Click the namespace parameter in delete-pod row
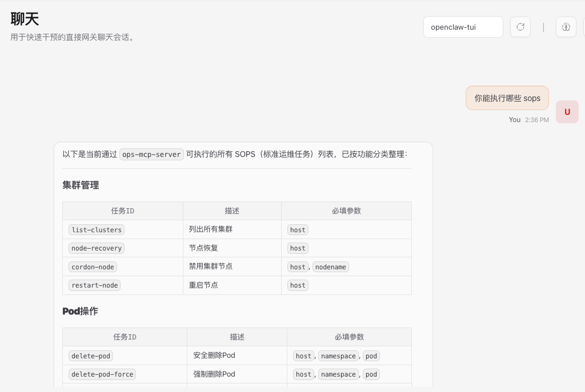Screen dimensions: 585x392 (338, 356)
